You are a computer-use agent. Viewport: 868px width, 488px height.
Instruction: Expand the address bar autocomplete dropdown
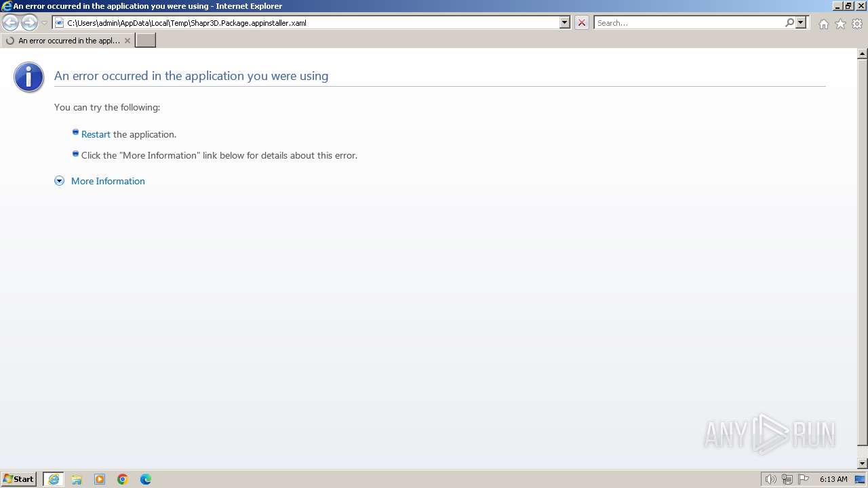564,22
